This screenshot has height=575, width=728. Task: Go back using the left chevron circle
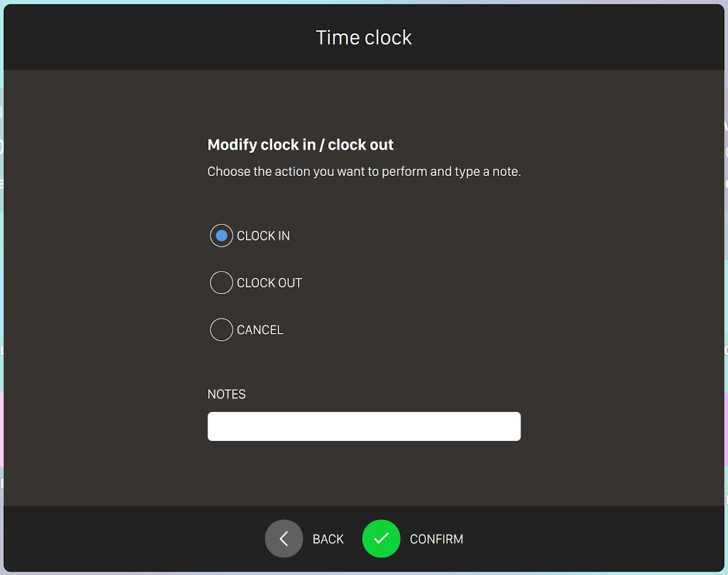click(284, 539)
